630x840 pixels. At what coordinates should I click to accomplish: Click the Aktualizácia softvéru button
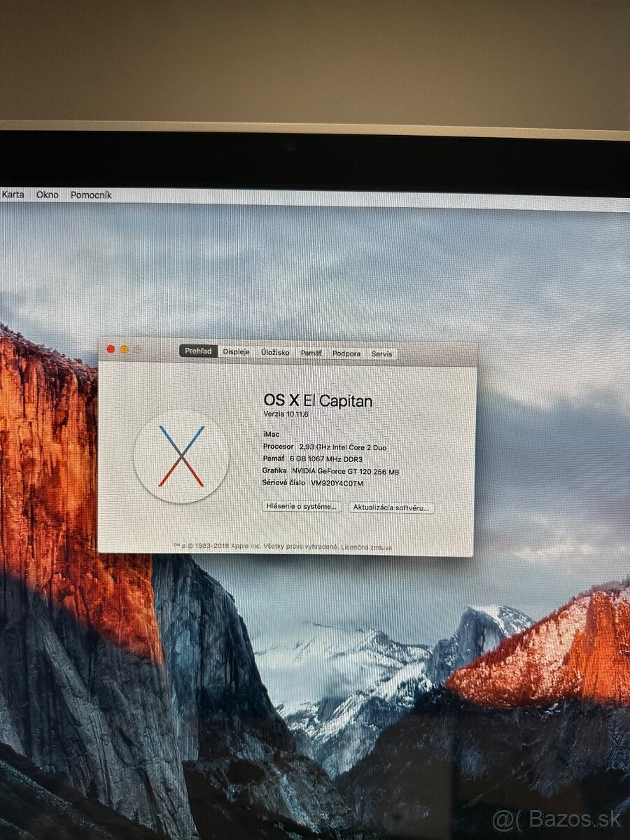coord(391,507)
